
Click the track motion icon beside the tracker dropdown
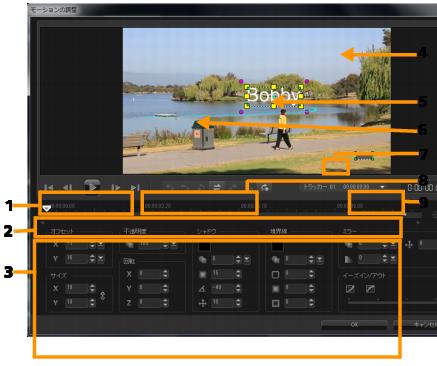[265, 188]
